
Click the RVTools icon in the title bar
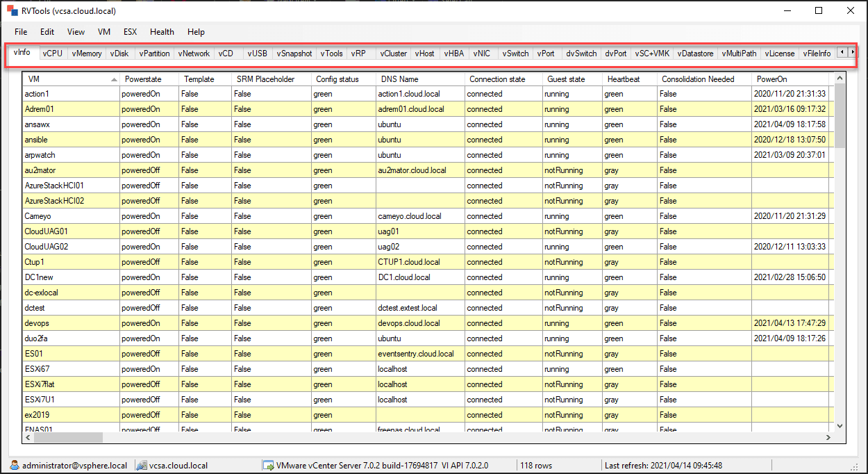(10, 10)
